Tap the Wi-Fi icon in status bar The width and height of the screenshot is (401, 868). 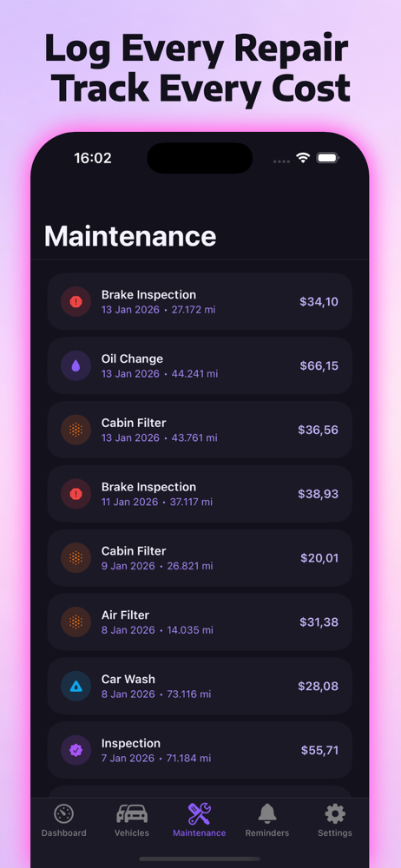(x=302, y=158)
